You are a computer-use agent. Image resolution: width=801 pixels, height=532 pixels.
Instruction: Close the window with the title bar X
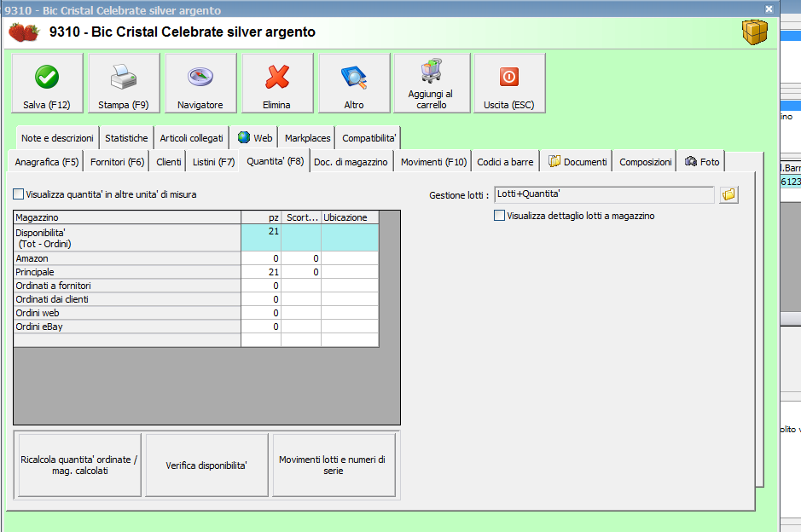[769, 9]
